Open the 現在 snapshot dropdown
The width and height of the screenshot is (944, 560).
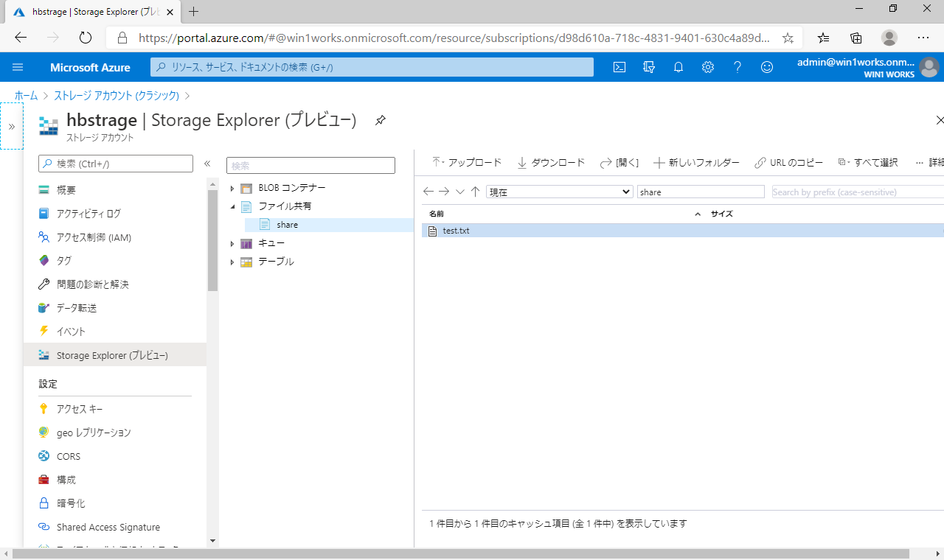click(x=560, y=192)
